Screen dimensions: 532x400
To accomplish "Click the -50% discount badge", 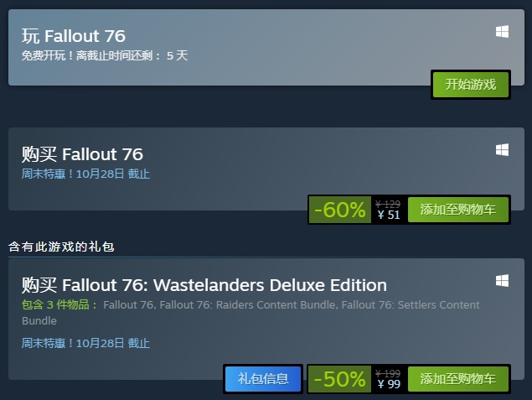I will tap(339, 379).
